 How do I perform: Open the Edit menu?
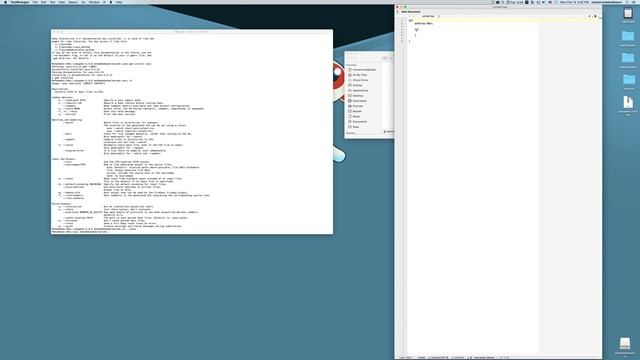[x=43, y=2]
